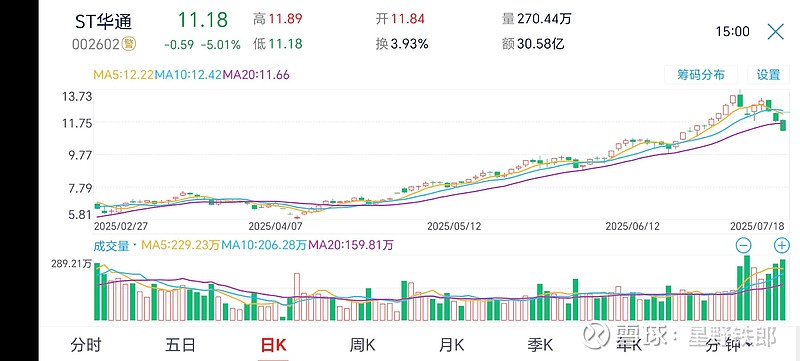Tap the low price value 低11.18
This screenshot has height=361, width=800.
click(278, 44)
